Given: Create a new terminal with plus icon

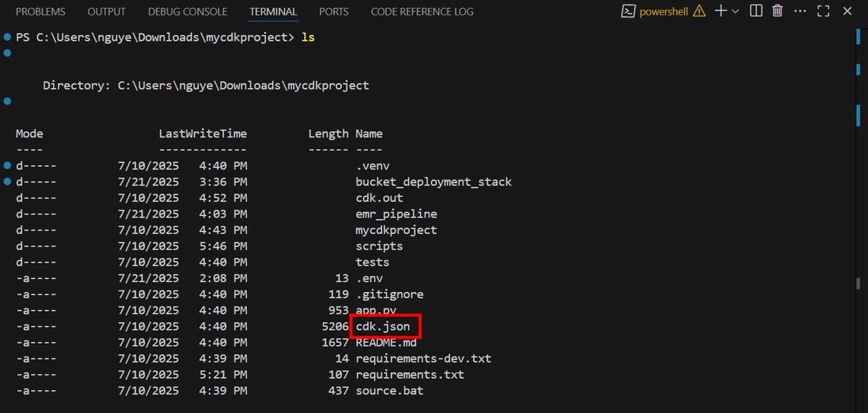Looking at the screenshot, I should 721,11.
